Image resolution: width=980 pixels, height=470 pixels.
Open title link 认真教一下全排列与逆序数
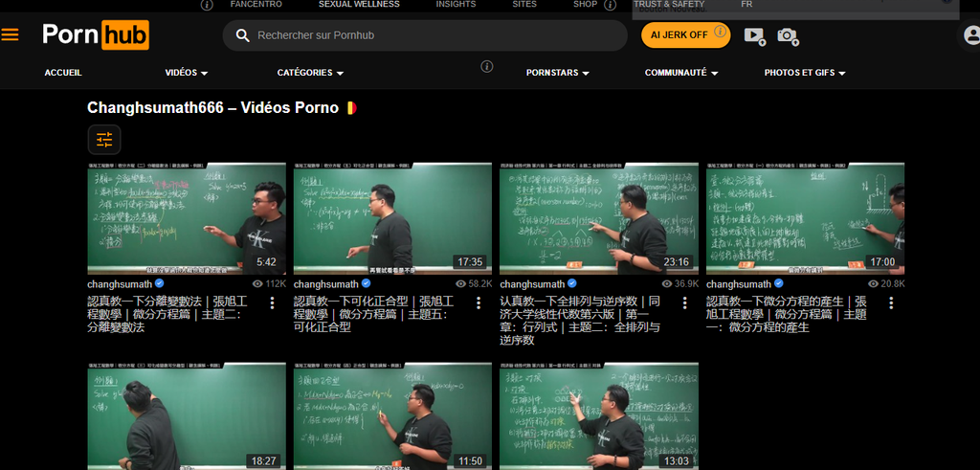580,321
